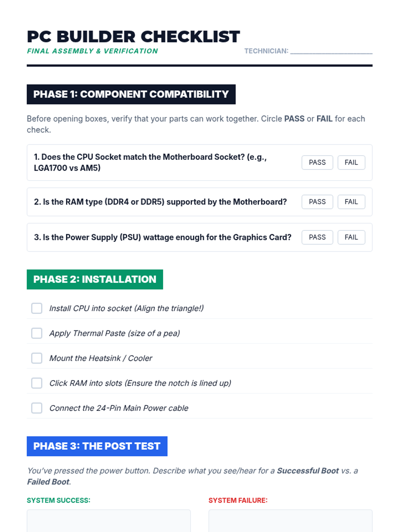399x532 pixels.
Task: Click the green Phase 2: Installation header
Action: click(x=95, y=279)
